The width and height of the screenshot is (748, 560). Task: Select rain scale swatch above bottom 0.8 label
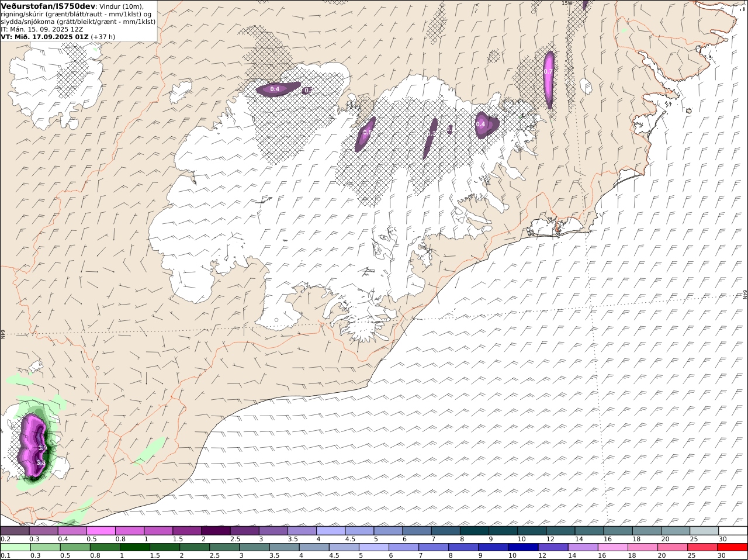tap(105, 547)
